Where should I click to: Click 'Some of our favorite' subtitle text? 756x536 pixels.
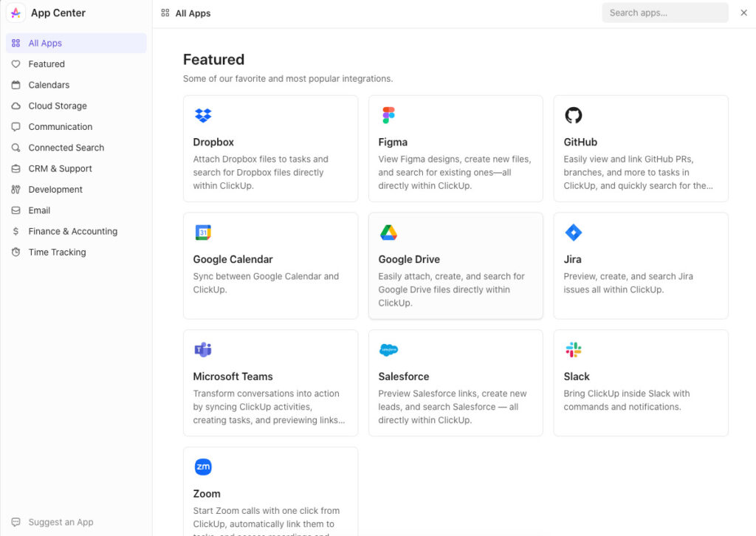(x=288, y=78)
